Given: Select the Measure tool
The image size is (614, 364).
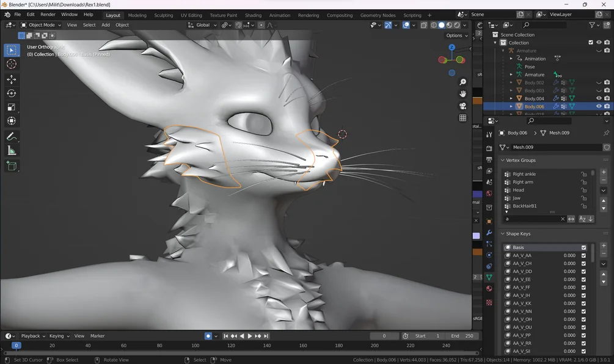Looking at the screenshot, I should click(12, 151).
